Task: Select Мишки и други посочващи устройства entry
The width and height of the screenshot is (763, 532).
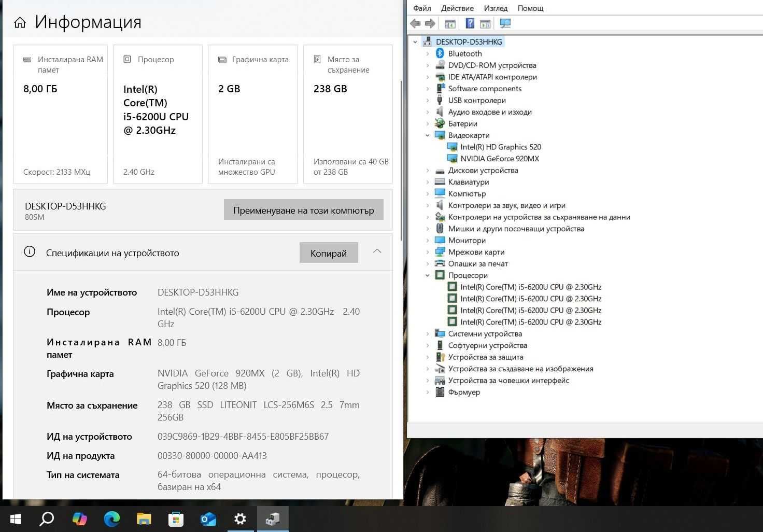Action: [x=516, y=229]
